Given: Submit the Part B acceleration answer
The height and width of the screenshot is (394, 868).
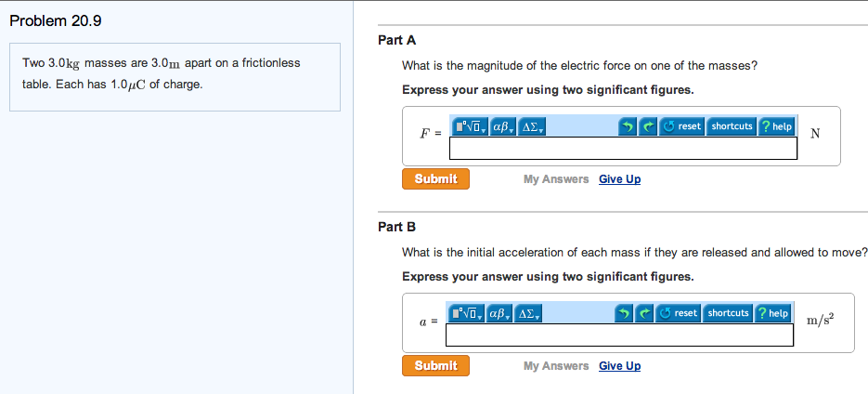Looking at the screenshot, I should tap(435, 365).
